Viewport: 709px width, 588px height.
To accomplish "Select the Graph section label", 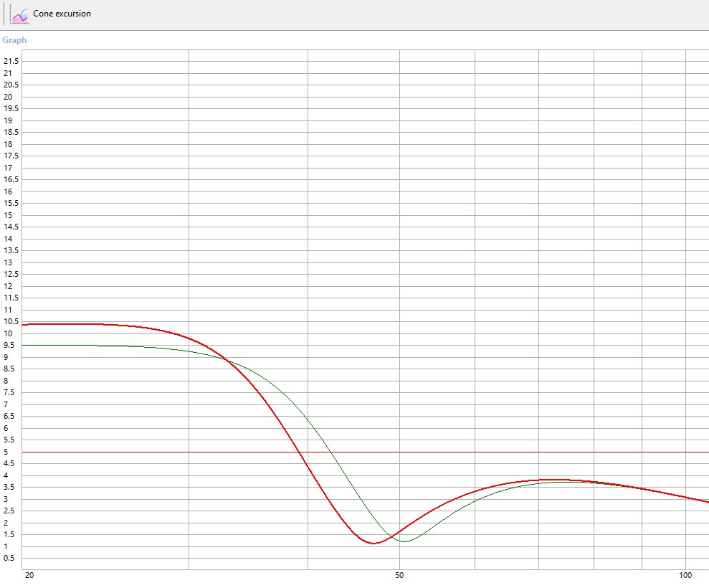I will (14, 40).
